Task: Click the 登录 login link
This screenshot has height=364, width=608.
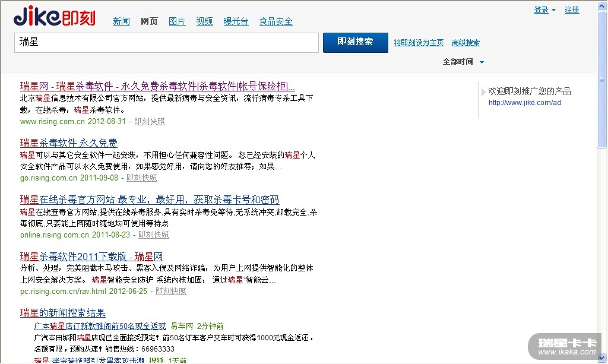Action: pyautogui.click(x=541, y=10)
